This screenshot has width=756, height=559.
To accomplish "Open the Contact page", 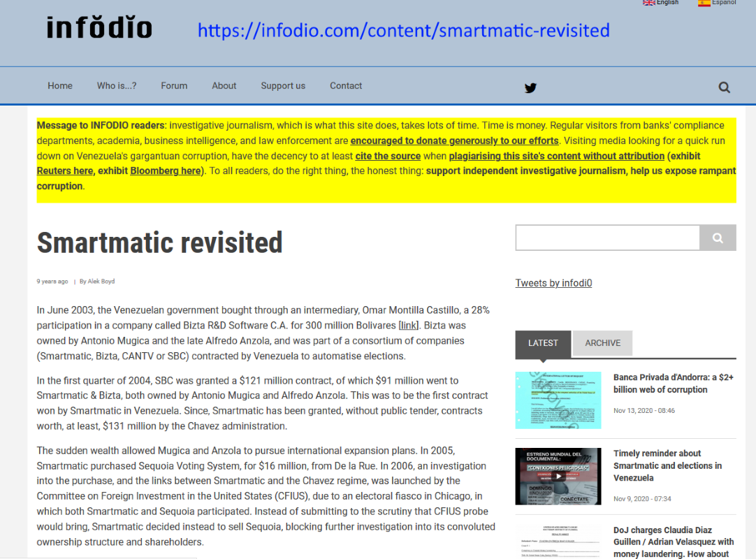I will (x=346, y=86).
